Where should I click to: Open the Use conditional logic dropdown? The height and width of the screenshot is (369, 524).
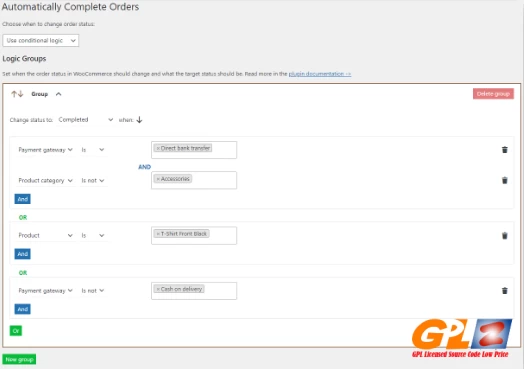[x=41, y=40]
